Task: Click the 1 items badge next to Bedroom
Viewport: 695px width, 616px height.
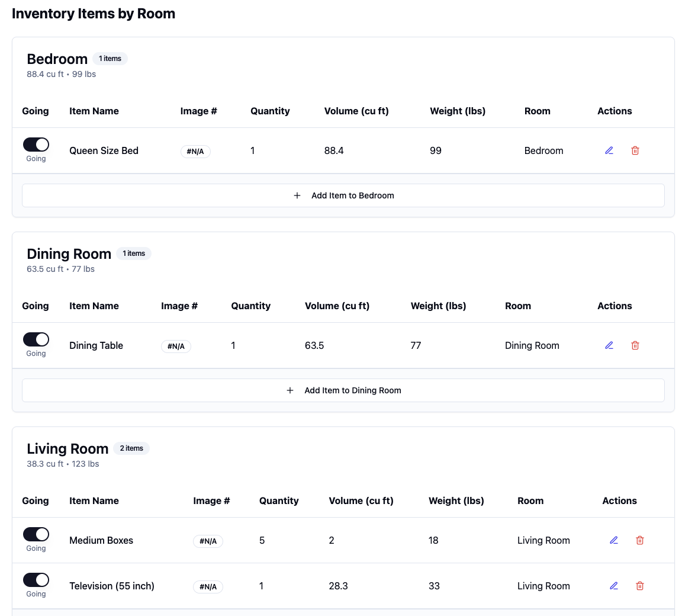Action: point(110,59)
